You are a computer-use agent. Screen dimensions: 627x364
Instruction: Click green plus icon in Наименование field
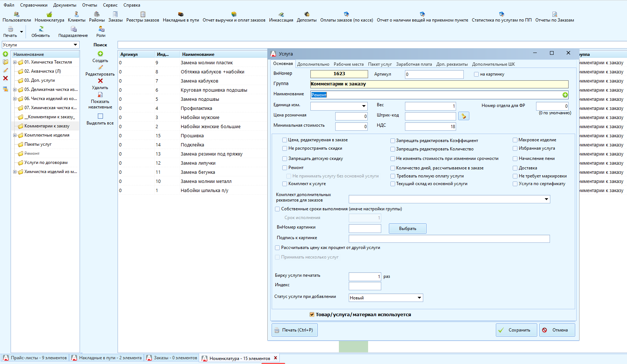click(565, 95)
